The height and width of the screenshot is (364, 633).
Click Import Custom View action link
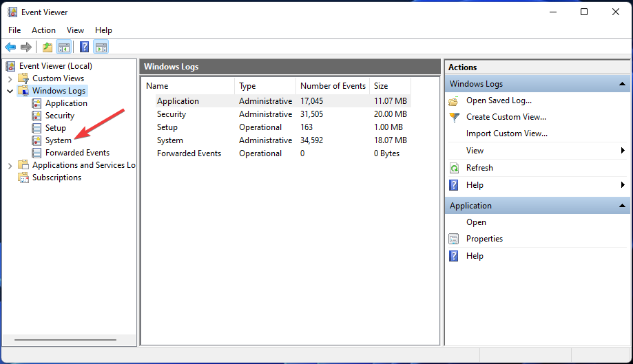506,133
